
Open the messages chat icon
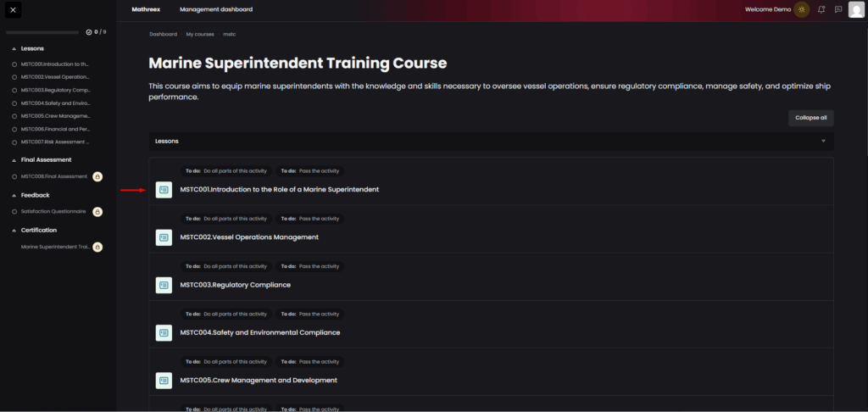point(838,9)
